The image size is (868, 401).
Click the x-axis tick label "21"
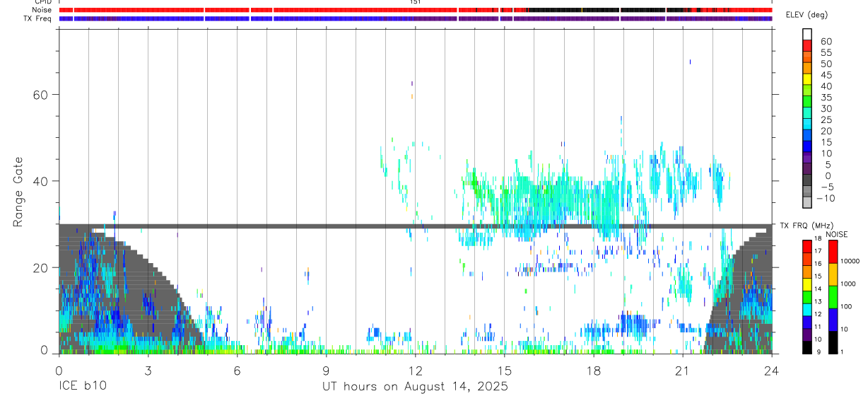click(x=683, y=369)
